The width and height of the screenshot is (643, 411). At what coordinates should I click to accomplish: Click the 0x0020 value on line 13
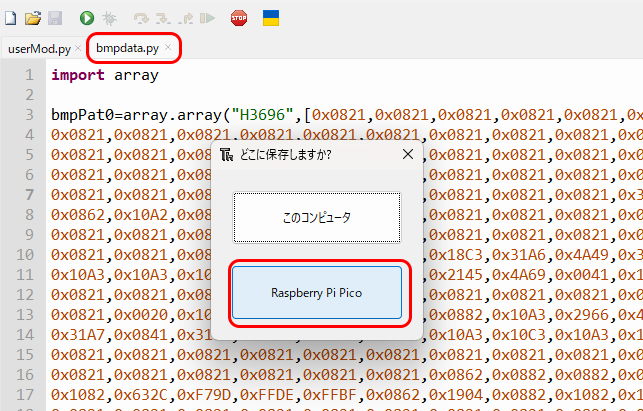141,315
